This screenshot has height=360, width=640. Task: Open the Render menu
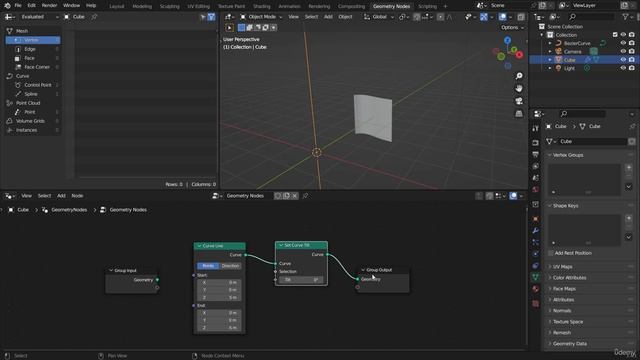click(x=49, y=6)
